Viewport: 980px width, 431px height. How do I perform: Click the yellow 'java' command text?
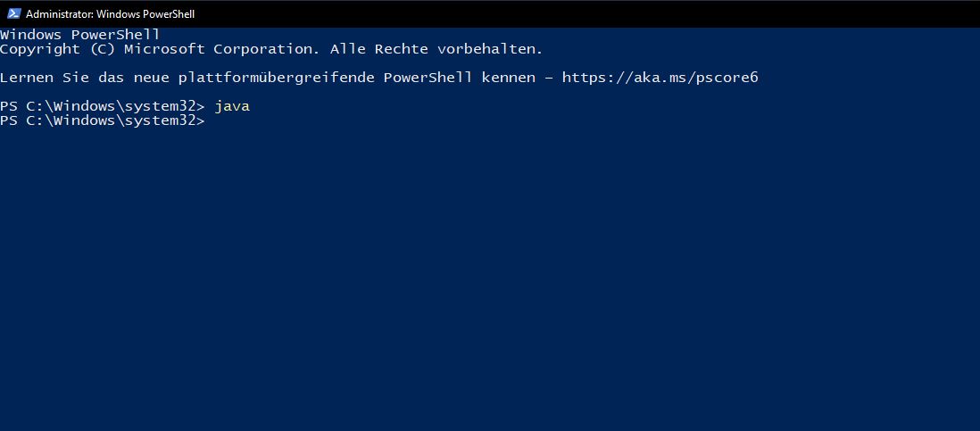click(232, 107)
